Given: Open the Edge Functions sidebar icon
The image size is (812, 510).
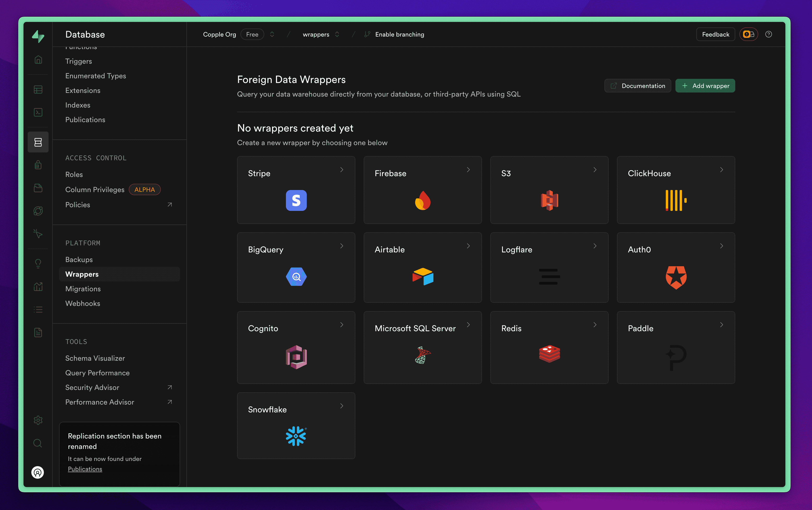Looking at the screenshot, I should [38, 211].
